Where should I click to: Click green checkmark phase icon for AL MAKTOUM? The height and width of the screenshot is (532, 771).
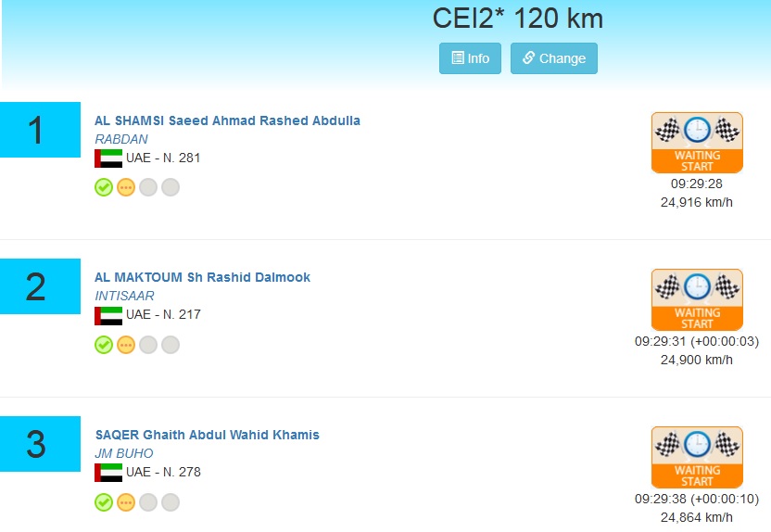104,345
